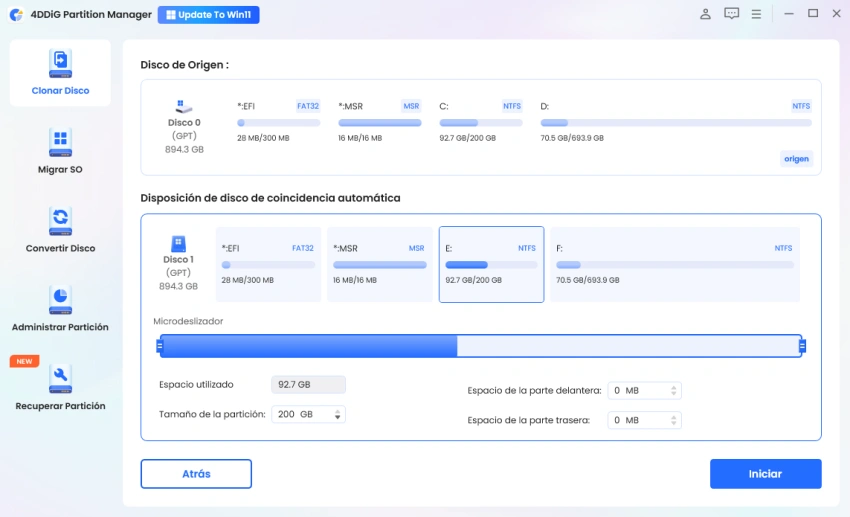Increase Tamaño de la partición with up arrow
The image size is (850, 517).
(337, 411)
